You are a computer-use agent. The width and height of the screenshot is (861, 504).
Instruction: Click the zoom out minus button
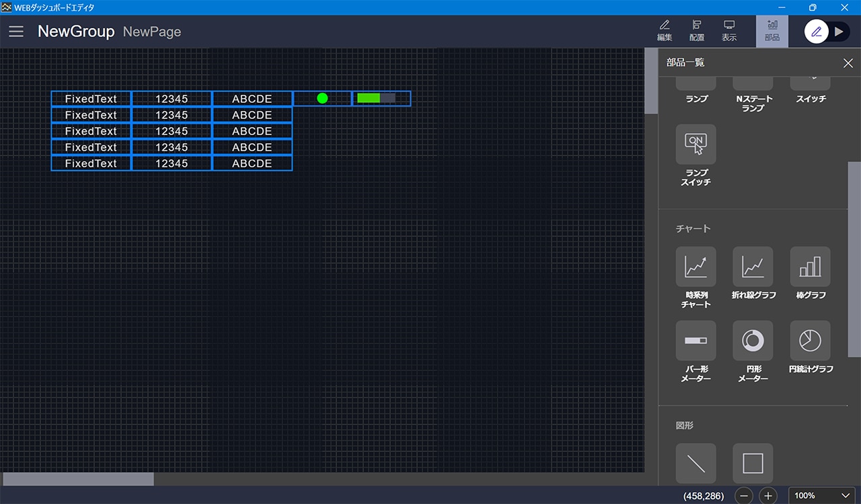coord(744,496)
